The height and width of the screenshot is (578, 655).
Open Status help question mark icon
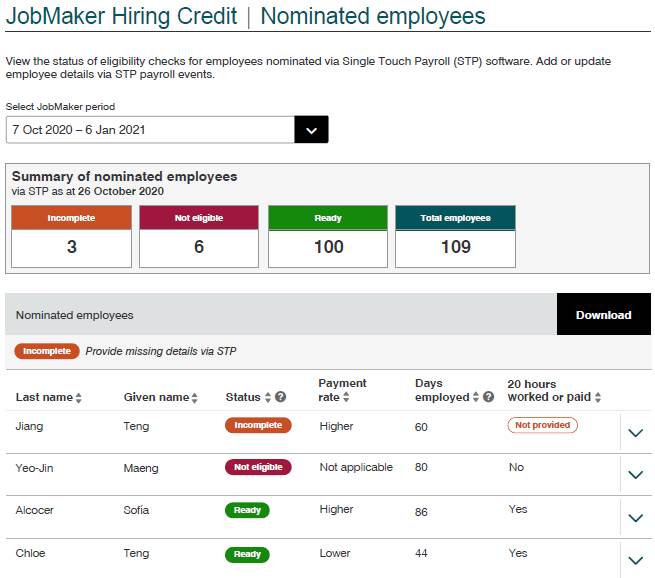pos(281,398)
